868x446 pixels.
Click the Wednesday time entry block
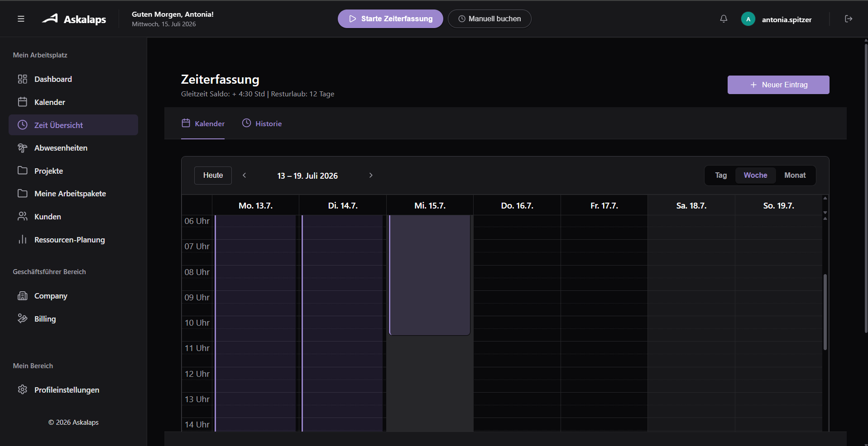[x=430, y=275]
